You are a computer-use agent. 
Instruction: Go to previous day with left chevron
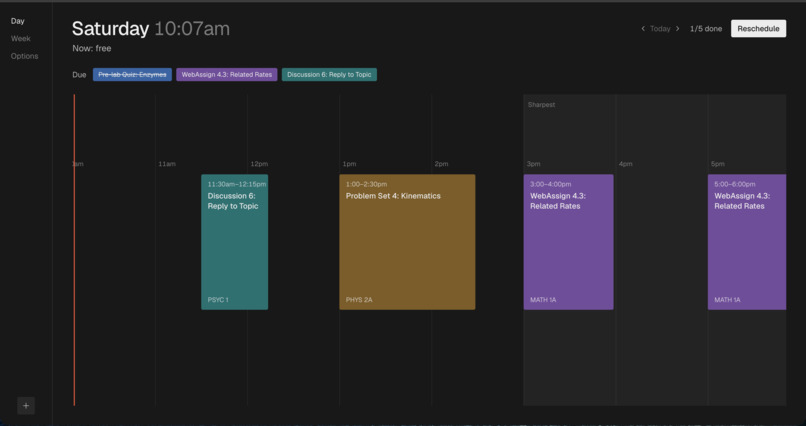[643, 29]
